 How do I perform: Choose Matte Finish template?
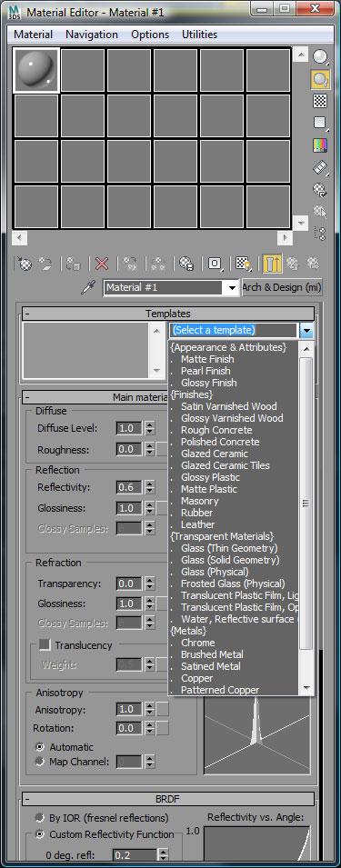[x=207, y=359]
